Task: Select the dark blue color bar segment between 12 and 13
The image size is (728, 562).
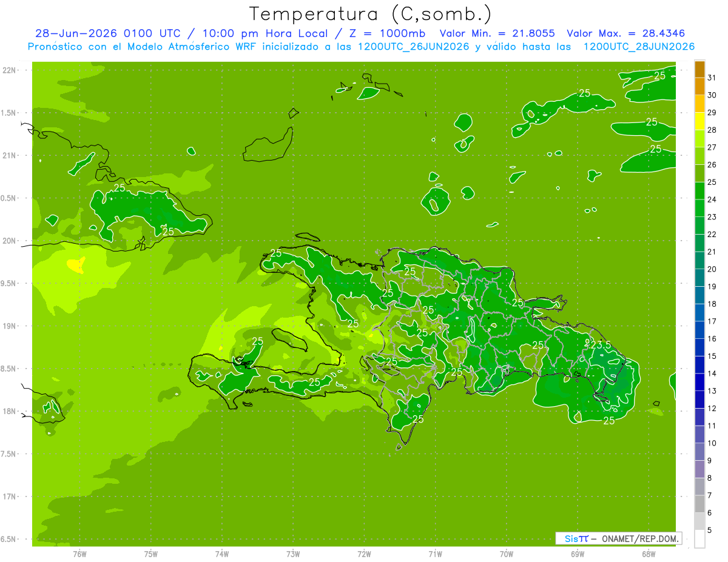Action: [x=699, y=400]
